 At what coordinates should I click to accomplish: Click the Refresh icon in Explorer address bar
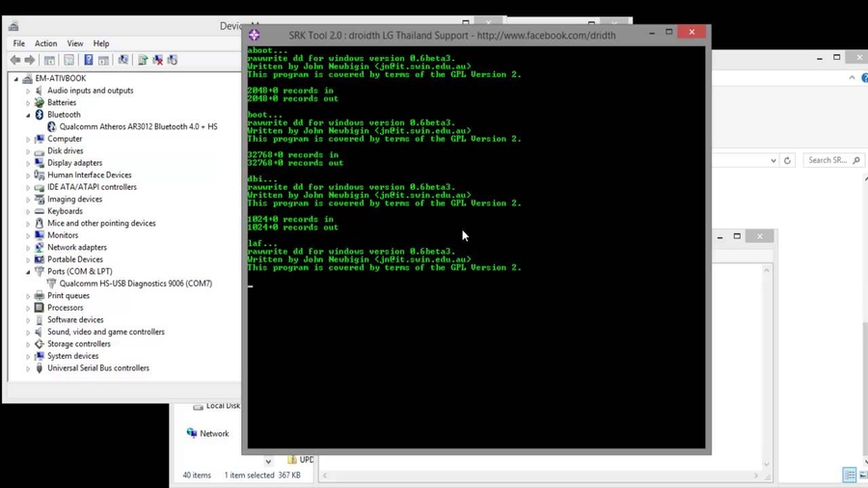(x=787, y=160)
